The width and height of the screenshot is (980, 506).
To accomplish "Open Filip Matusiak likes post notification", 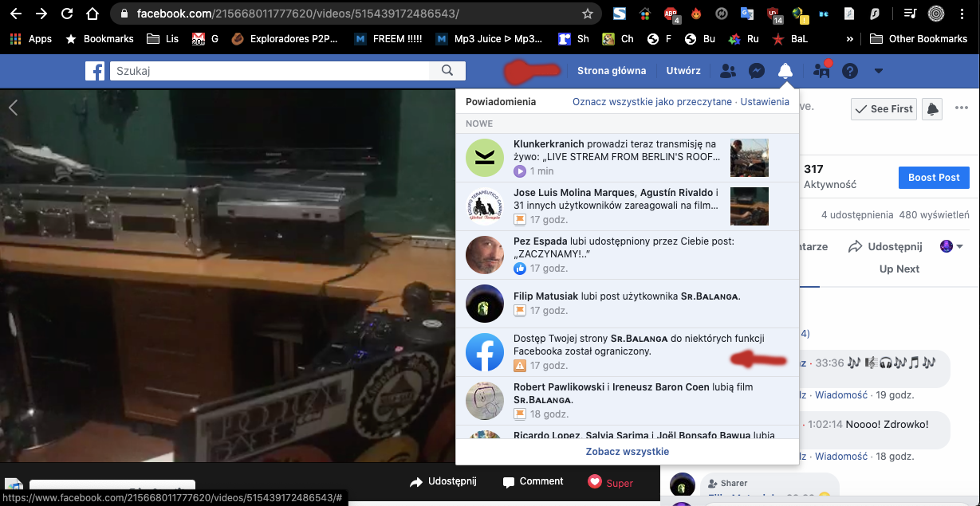I will (627, 304).
